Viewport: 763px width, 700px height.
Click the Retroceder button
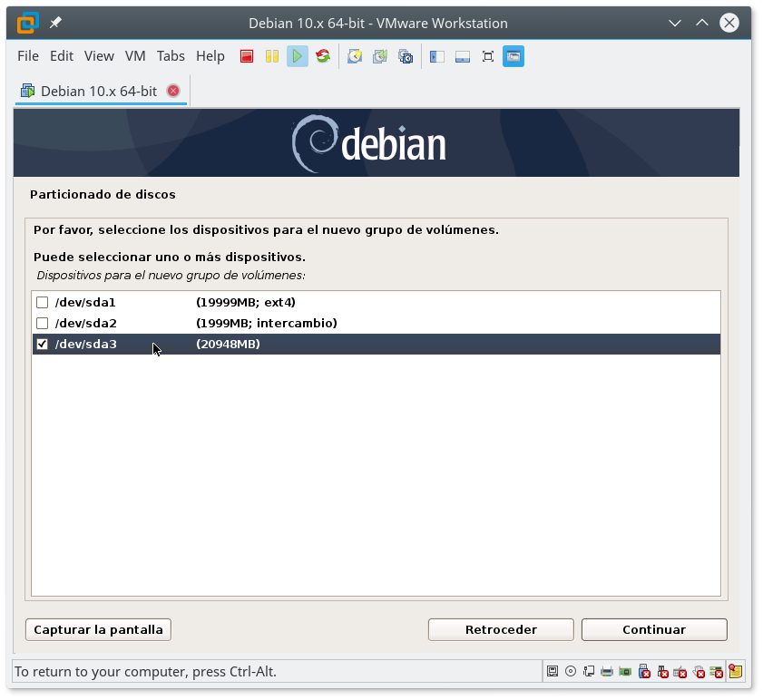click(x=501, y=630)
